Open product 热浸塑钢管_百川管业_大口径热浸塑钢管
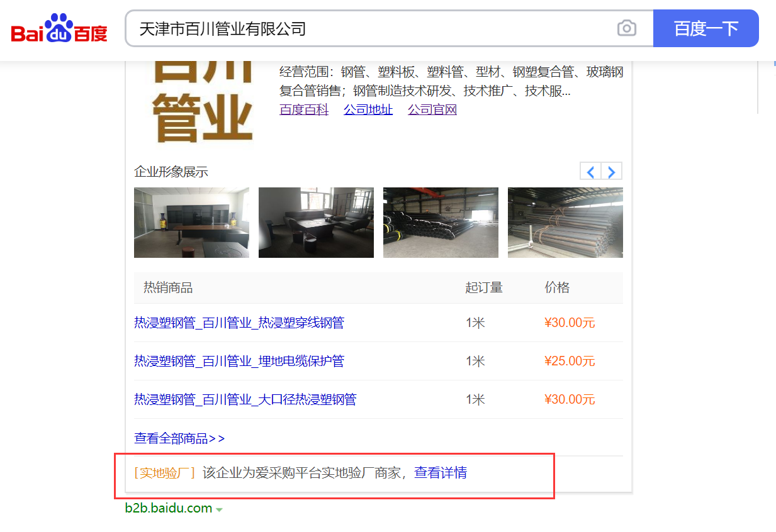 pyautogui.click(x=245, y=399)
